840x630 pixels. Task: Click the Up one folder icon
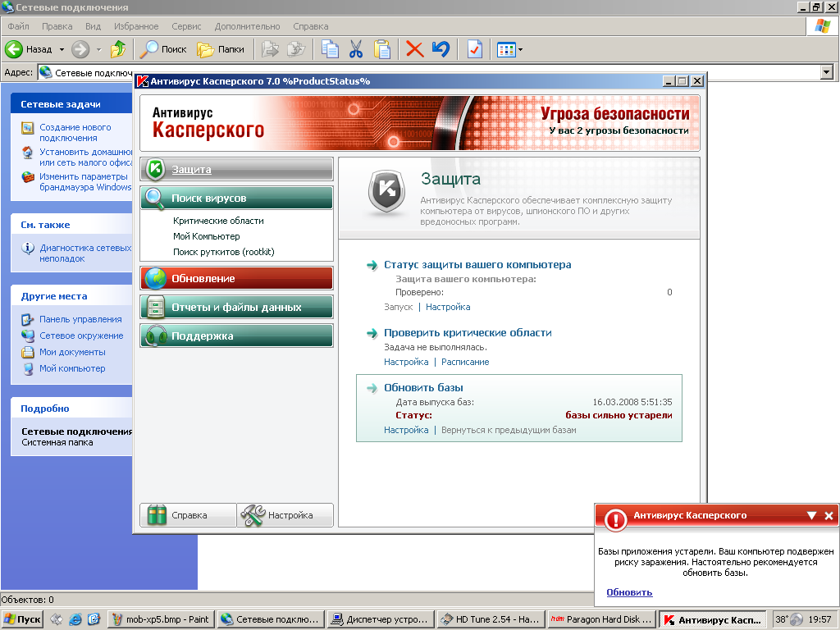click(x=118, y=49)
